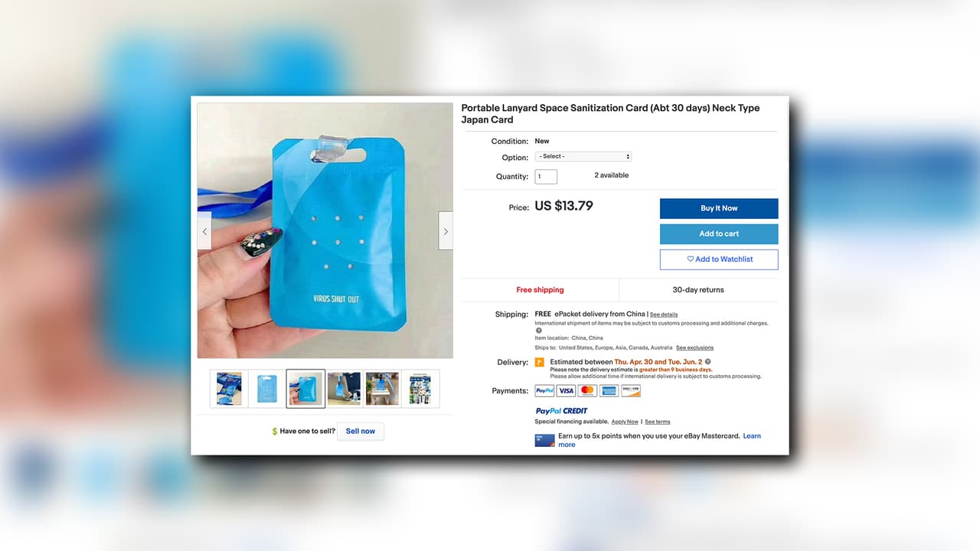Image resolution: width=980 pixels, height=551 pixels.
Task: View the first product thumbnail
Action: click(x=229, y=389)
